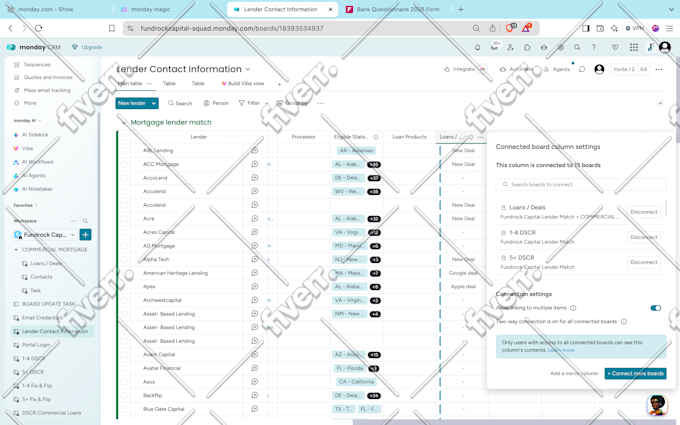Reload the page in browser

click(x=39, y=28)
